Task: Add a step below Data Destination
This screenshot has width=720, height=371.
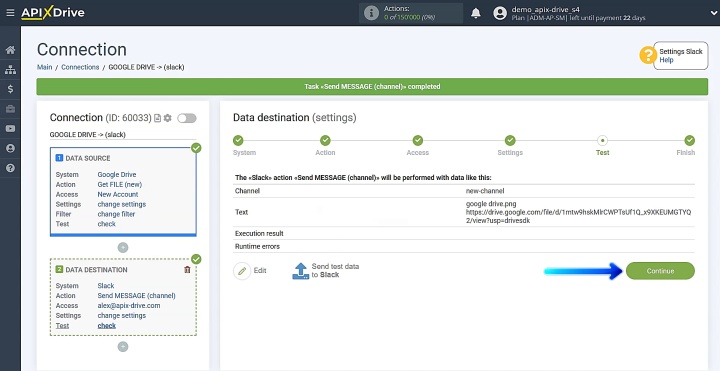Action: 123,346
